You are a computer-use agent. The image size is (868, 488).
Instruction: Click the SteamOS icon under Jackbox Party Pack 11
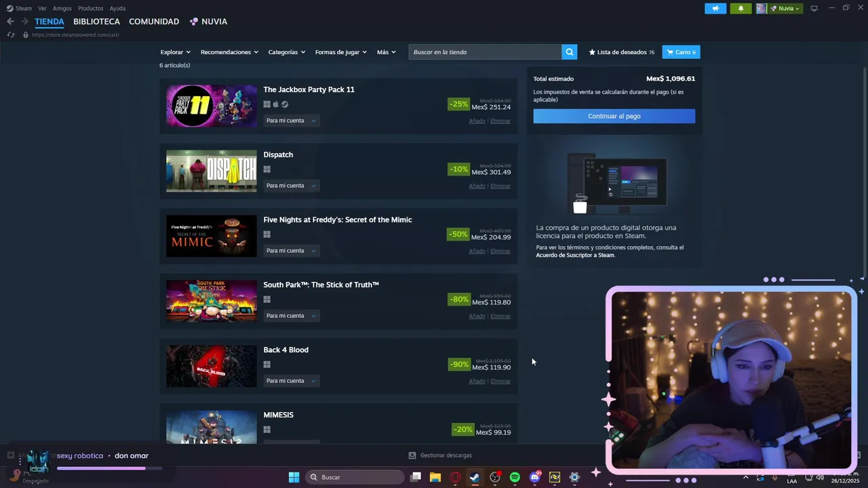point(285,104)
